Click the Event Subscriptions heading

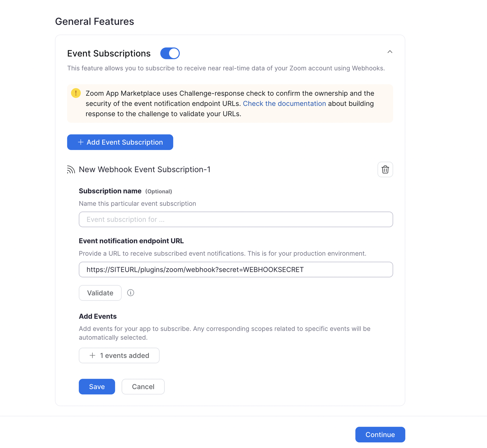[x=109, y=54]
